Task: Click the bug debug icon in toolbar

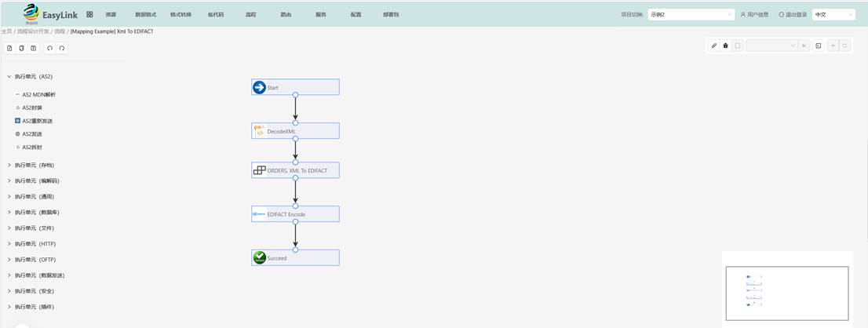Action: 725,46
